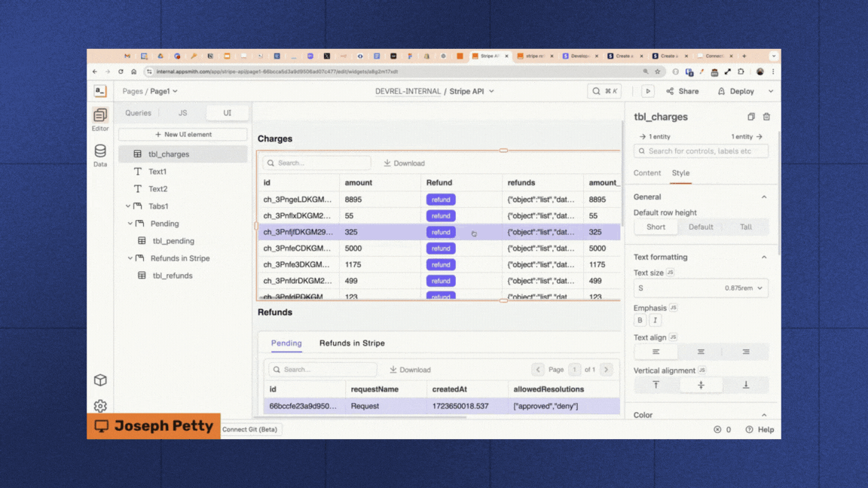Click the settings gear in the lower sidebar
Viewport: 868px width, 488px height.
click(100, 405)
